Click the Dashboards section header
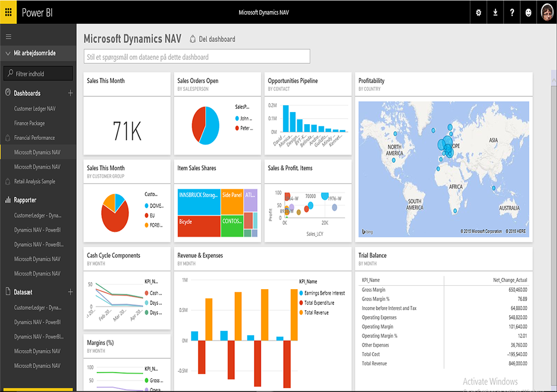The height and width of the screenshot is (392, 557). (27, 93)
